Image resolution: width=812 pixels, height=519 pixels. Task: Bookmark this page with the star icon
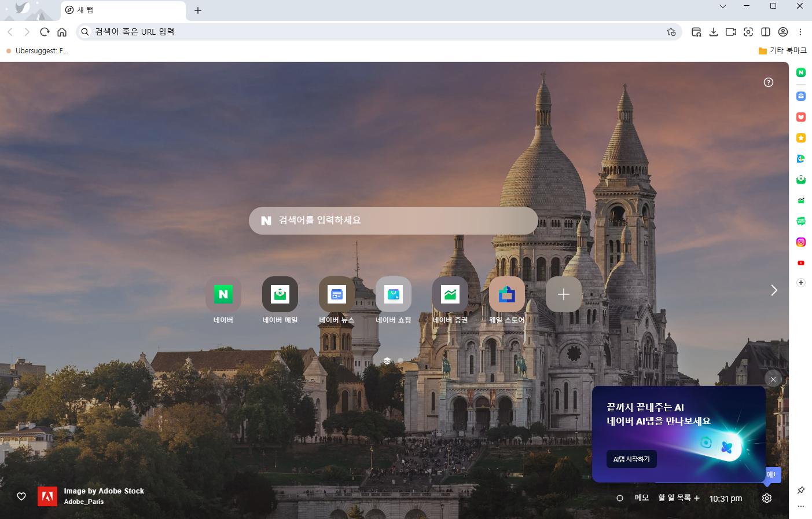(671, 32)
